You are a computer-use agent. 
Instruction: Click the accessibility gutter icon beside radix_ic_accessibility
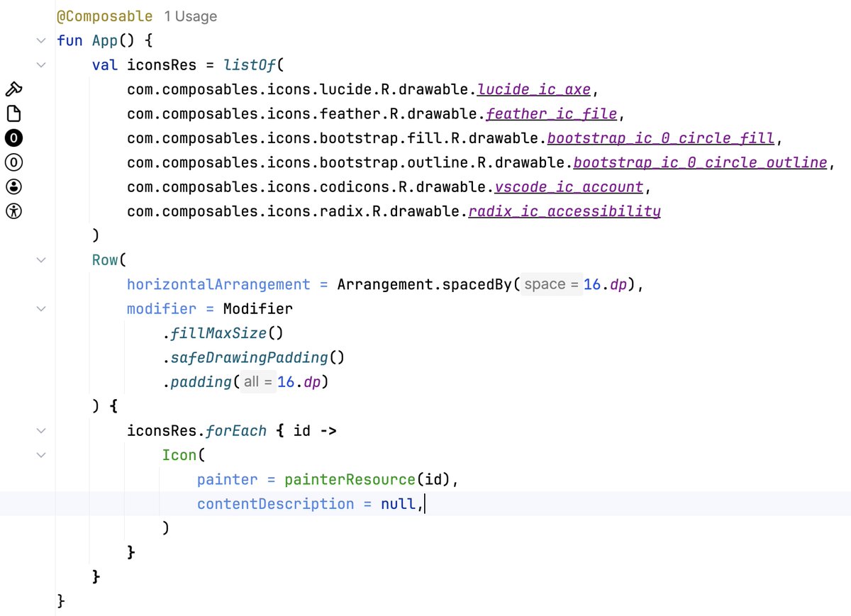pos(14,211)
